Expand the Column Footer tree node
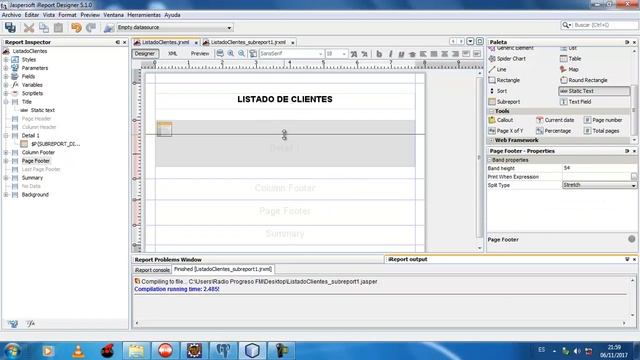 click(x=6, y=152)
